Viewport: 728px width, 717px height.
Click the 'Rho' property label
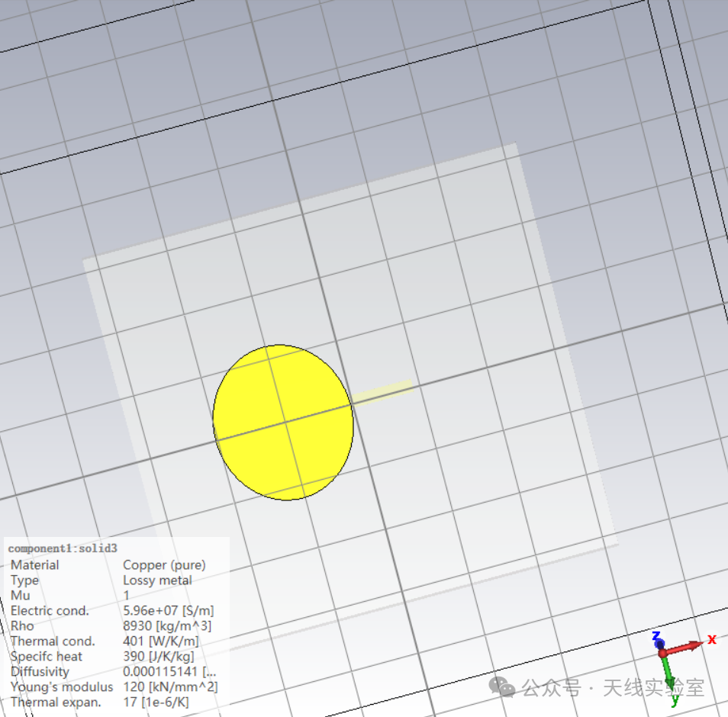click(x=22, y=625)
